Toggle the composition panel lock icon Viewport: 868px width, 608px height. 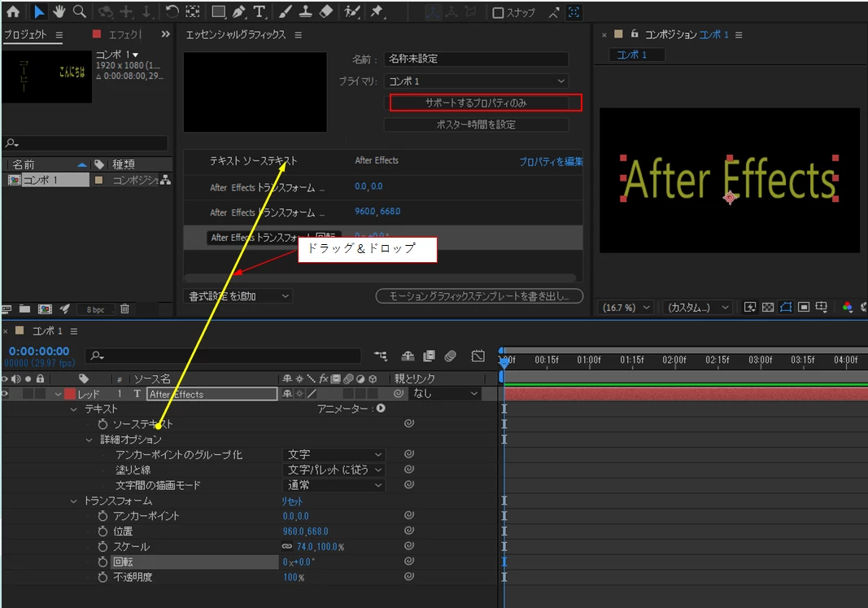[x=635, y=34]
